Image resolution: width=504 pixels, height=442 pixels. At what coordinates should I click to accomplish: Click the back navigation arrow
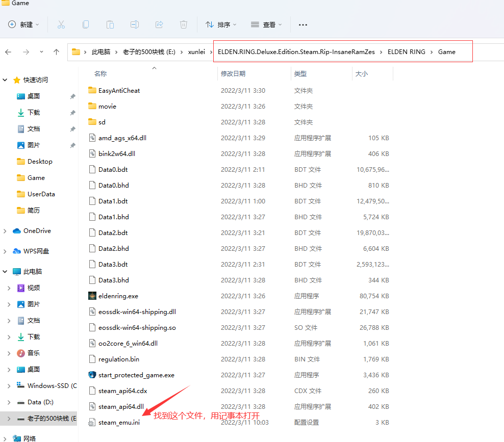coord(9,51)
